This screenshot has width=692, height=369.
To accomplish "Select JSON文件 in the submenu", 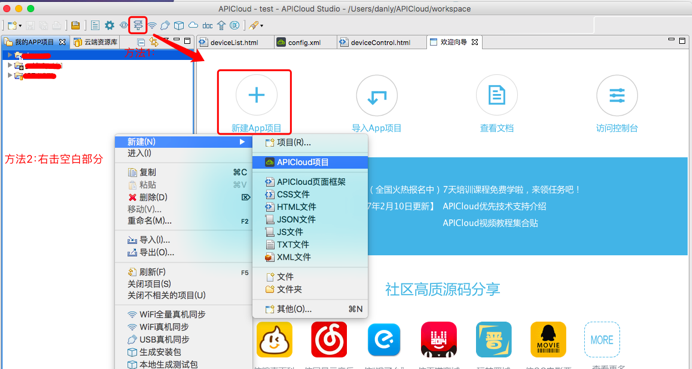I will [x=310, y=219].
